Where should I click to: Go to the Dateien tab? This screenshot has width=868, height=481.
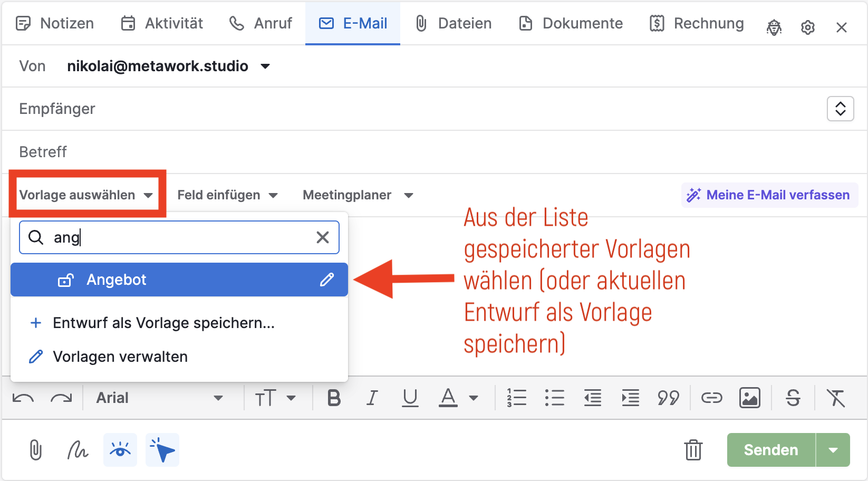pyautogui.click(x=453, y=23)
